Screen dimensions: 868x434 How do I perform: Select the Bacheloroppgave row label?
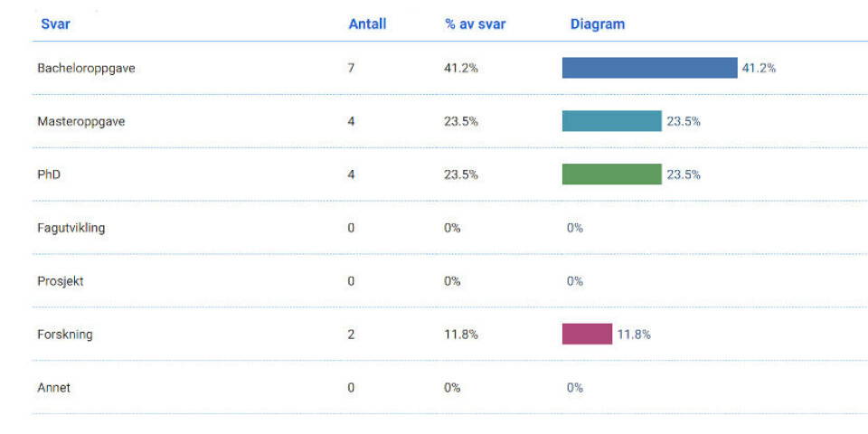[x=86, y=68]
